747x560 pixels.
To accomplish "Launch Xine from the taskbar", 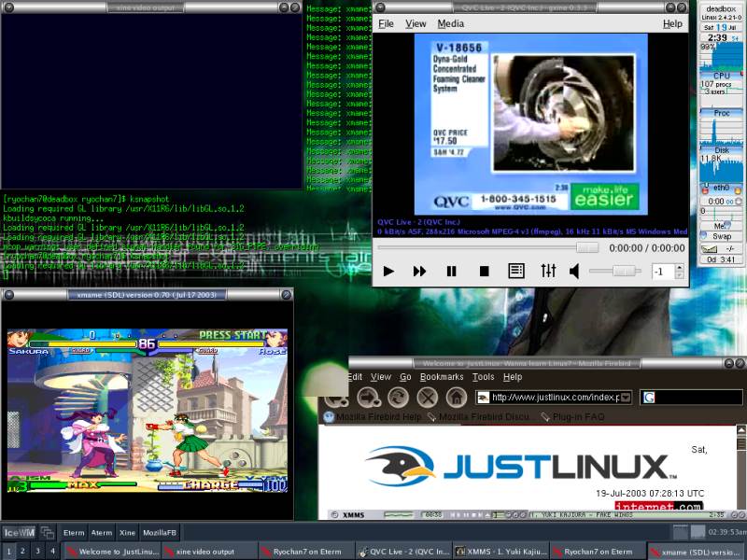I will click(x=127, y=532).
